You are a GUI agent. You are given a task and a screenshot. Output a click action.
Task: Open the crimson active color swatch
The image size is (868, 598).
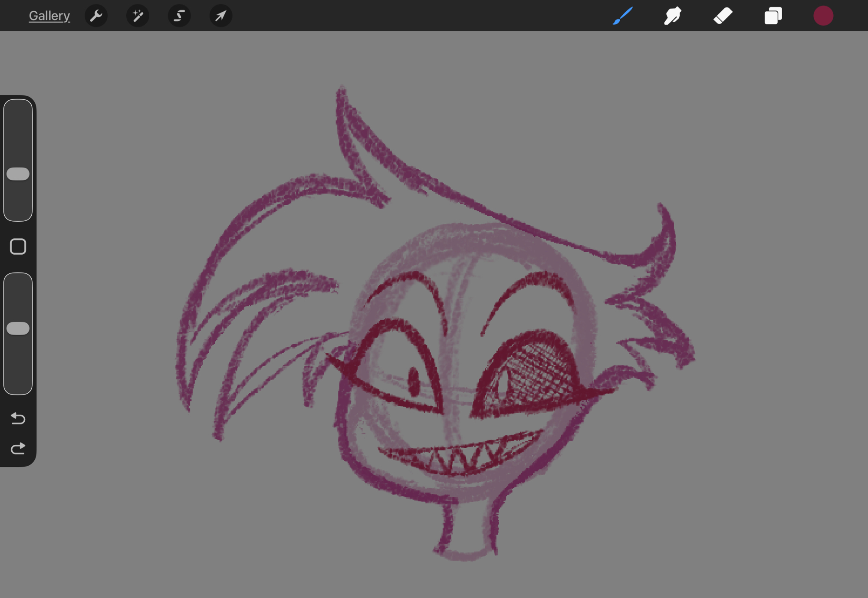[823, 16]
